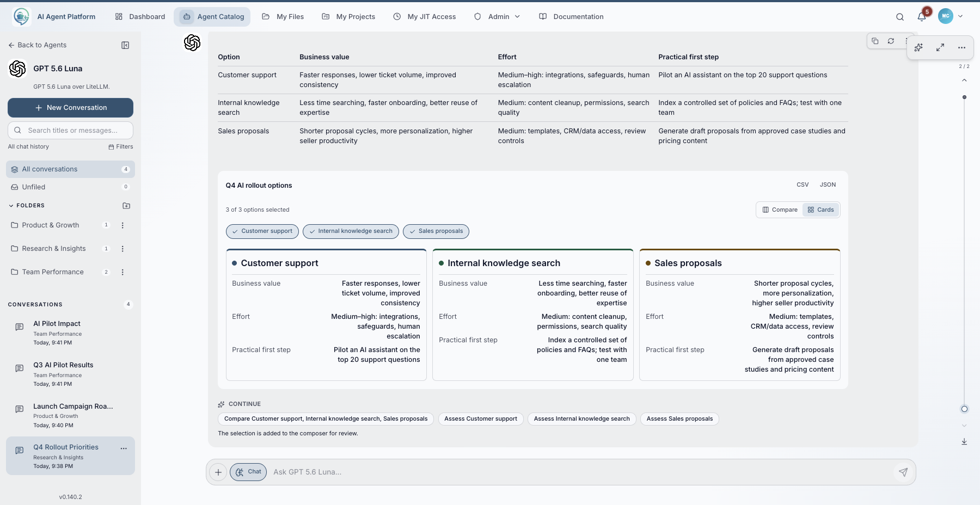Open the My JIT Access tab

coord(425,17)
